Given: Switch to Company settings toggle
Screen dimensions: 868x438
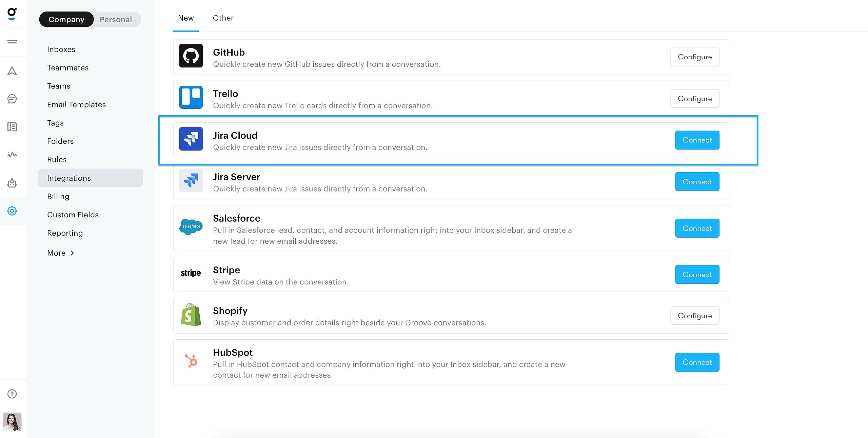Looking at the screenshot, I should [66, 19].
